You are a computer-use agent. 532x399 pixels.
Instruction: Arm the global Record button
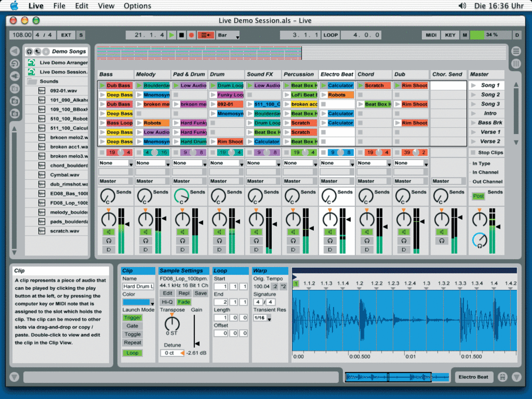pos(192,35)
